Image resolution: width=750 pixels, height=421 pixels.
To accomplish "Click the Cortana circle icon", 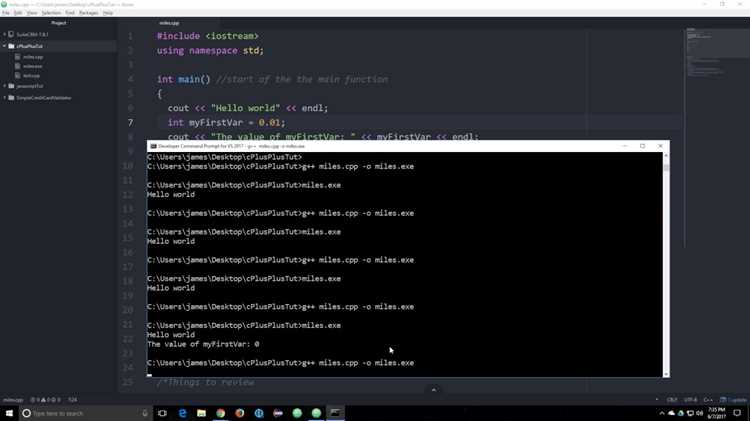I will click(27, 413).
